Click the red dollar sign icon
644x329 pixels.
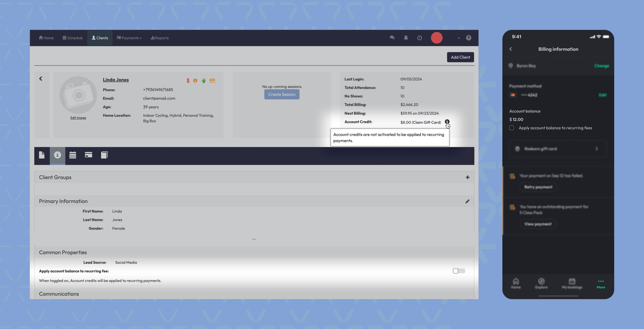(188, 81)
